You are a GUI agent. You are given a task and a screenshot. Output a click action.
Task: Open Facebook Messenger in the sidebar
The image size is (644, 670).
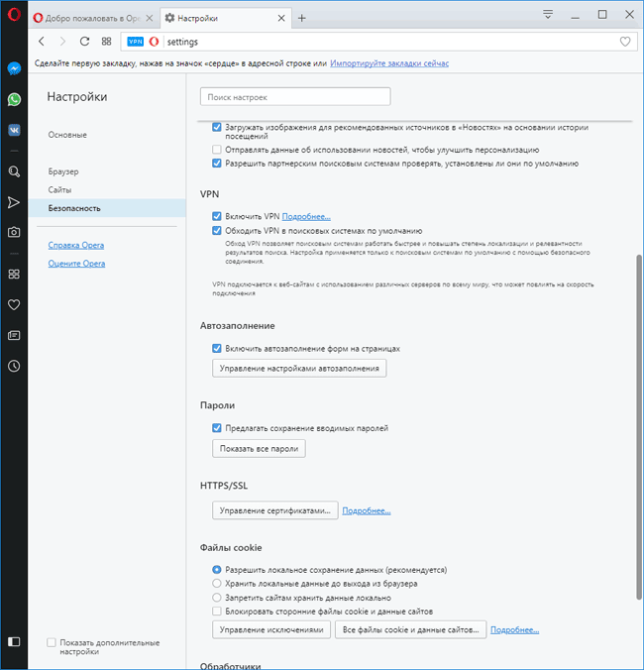click(x=14, y=68)
